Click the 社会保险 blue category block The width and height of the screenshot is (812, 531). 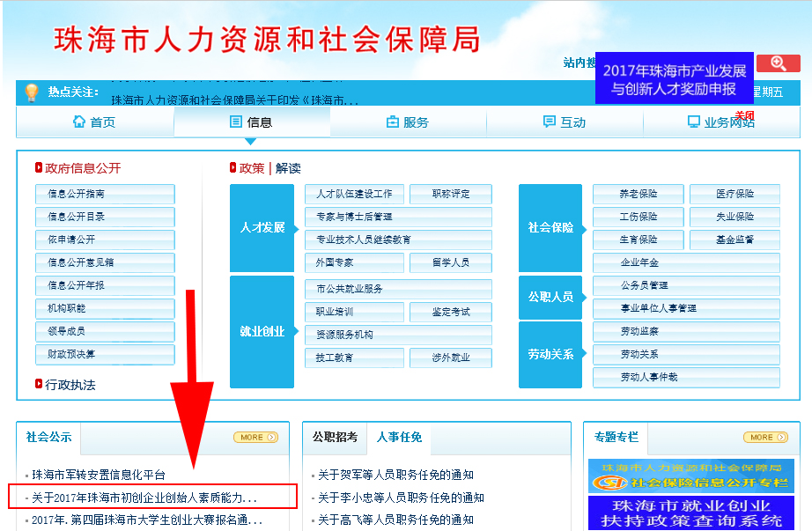coord(550,227)
